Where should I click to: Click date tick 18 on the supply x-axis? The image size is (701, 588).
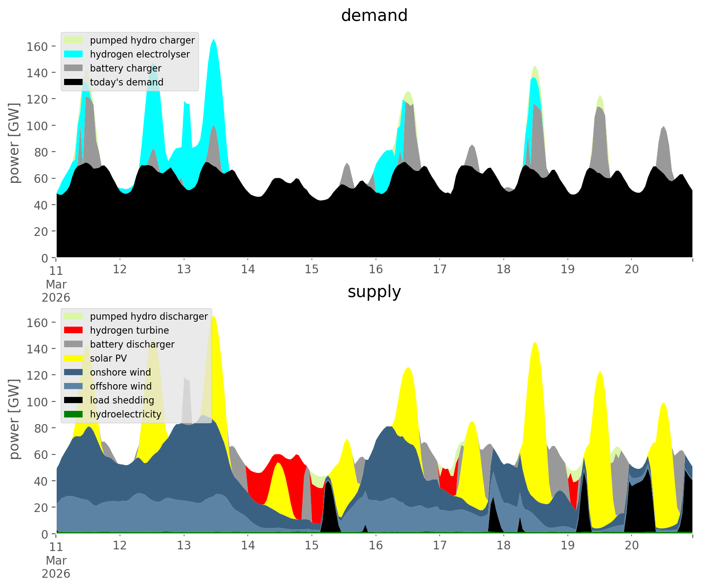[x=503, y=546]
